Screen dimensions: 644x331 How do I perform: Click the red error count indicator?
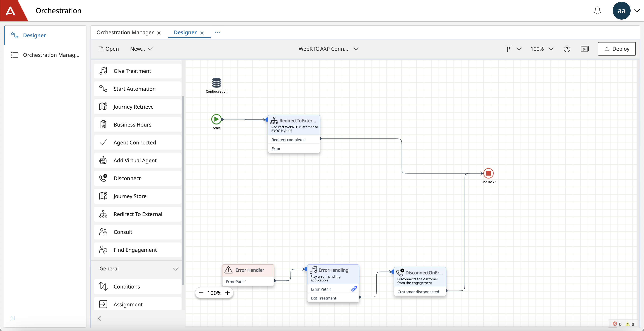tap(617, 324)
